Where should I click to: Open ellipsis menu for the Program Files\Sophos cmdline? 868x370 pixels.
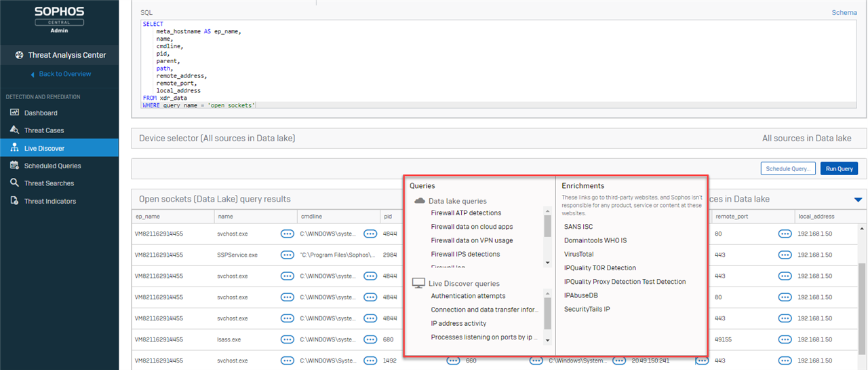tap(370, 255)
